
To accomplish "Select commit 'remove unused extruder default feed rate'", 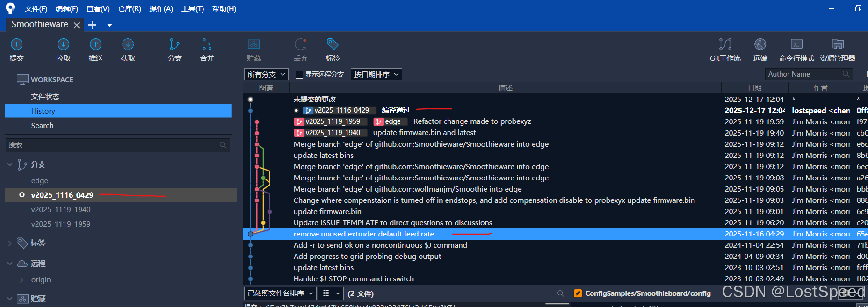I will pos(556,234).
